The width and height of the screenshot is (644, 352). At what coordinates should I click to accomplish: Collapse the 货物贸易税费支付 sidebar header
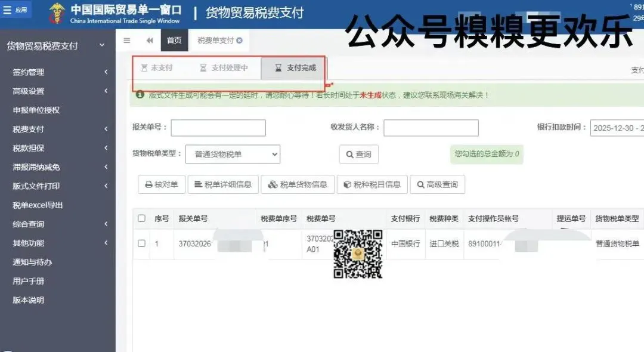point(102,45)
